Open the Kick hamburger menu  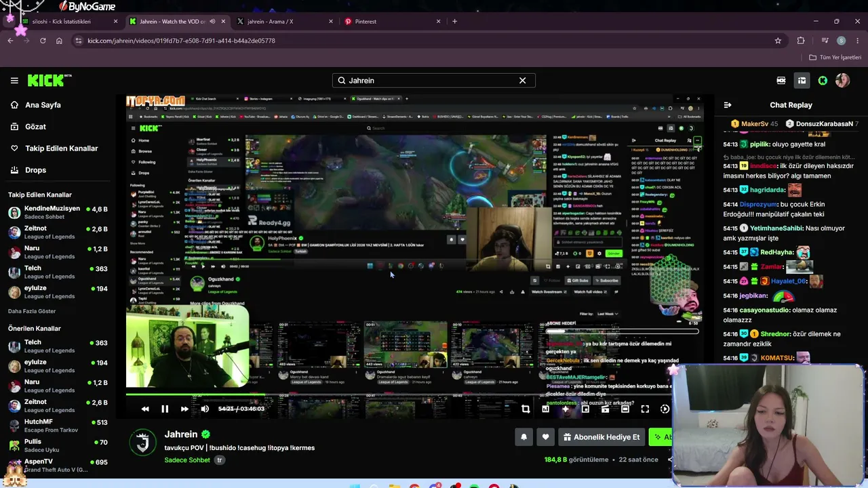click(14, 81)
